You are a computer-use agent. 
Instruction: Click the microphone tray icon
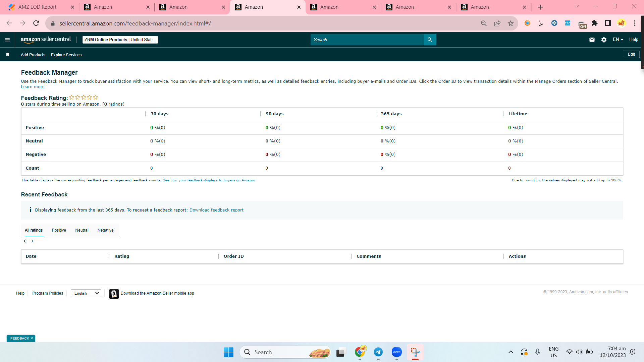click(x=538, y=352)
